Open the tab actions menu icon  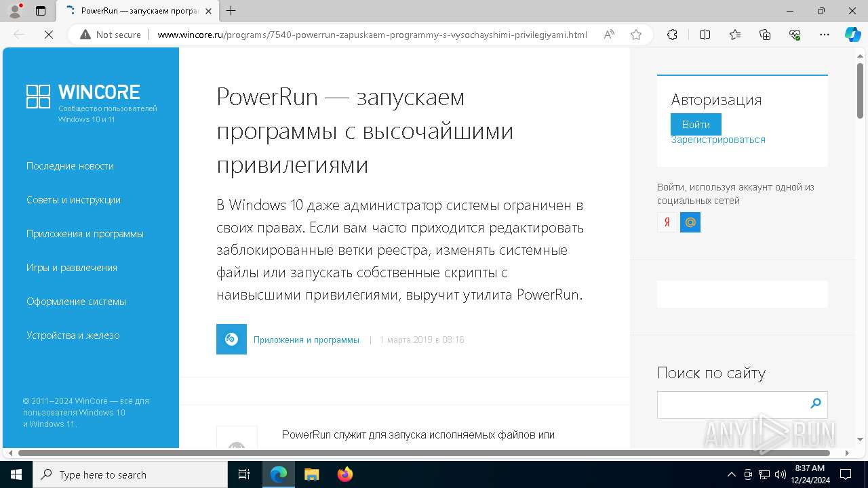tap(41, 11)
